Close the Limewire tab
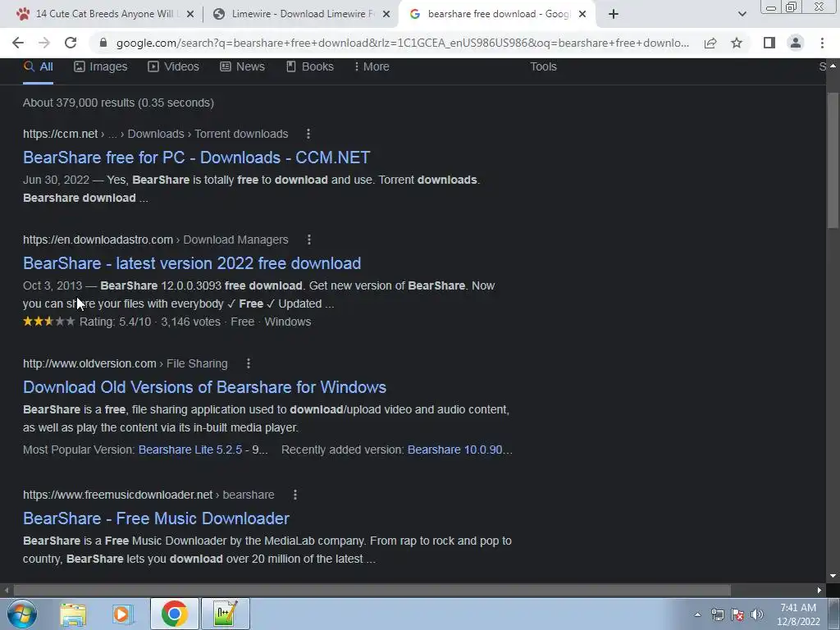This screenshot has width=840, height=630. pyautogui.click(x=386, y=15)
